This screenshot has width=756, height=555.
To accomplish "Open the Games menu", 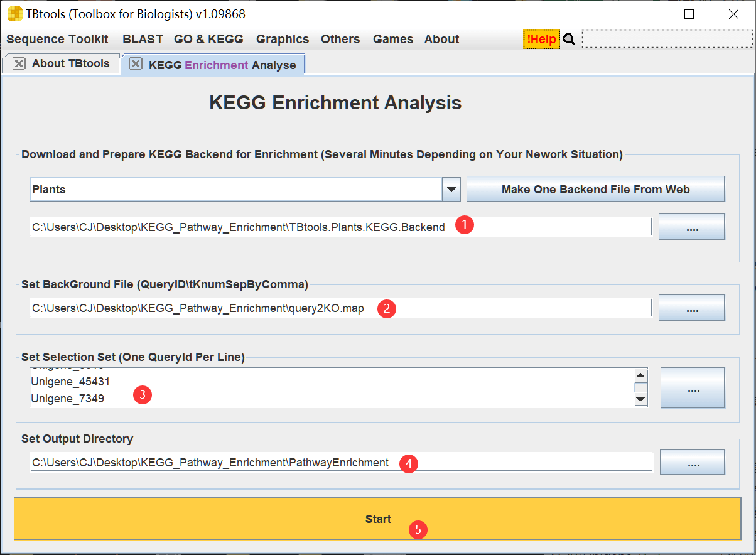I will click(x=393, y=39).
